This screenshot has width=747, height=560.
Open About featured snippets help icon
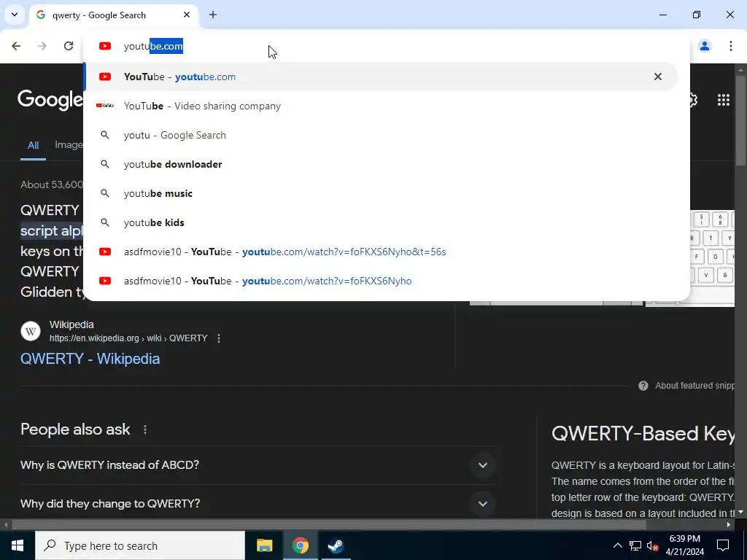tap(643, 386)
